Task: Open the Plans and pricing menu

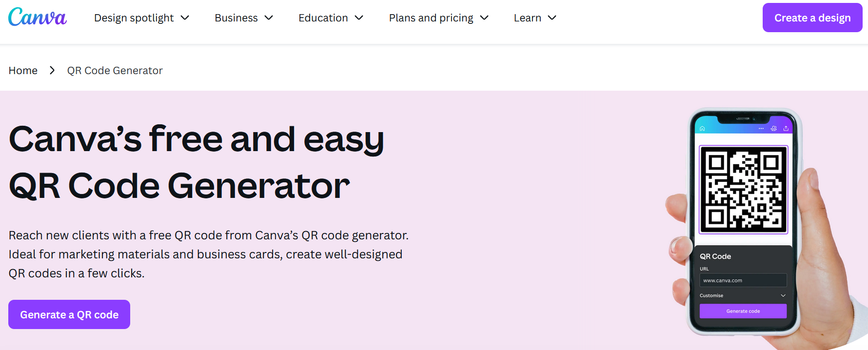Action: point(439,18)
